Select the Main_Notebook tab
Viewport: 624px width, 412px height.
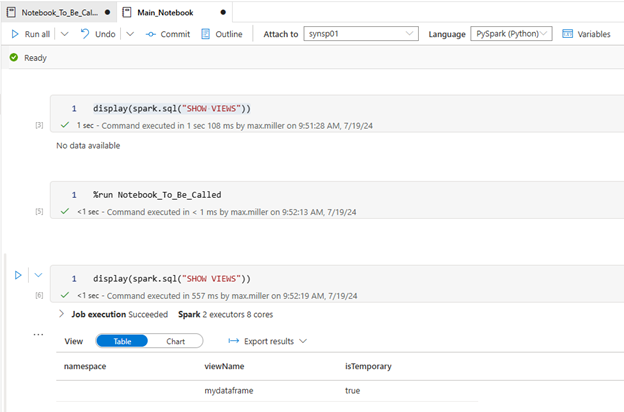(175, 12)
